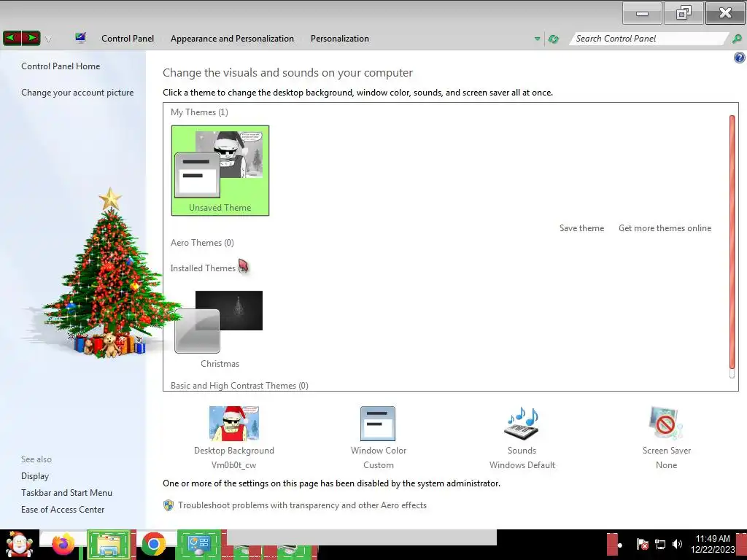The width and height of the screenshot is (747, 560).
Task: Minimize the Personalization window
Action: [642, 13]
